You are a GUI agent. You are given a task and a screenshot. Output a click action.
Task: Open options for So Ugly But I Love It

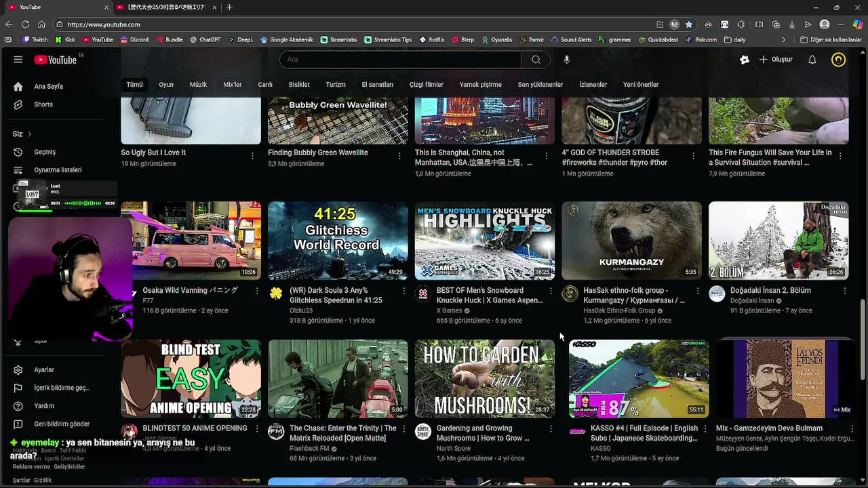pyautogui.click(x=252, y=156)
